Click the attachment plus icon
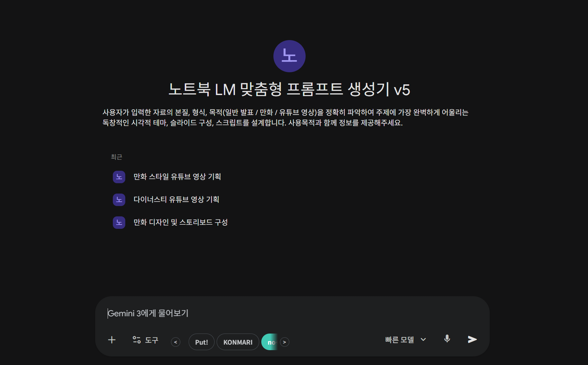The height and width of the screenshot is (365, 588). 112,340
